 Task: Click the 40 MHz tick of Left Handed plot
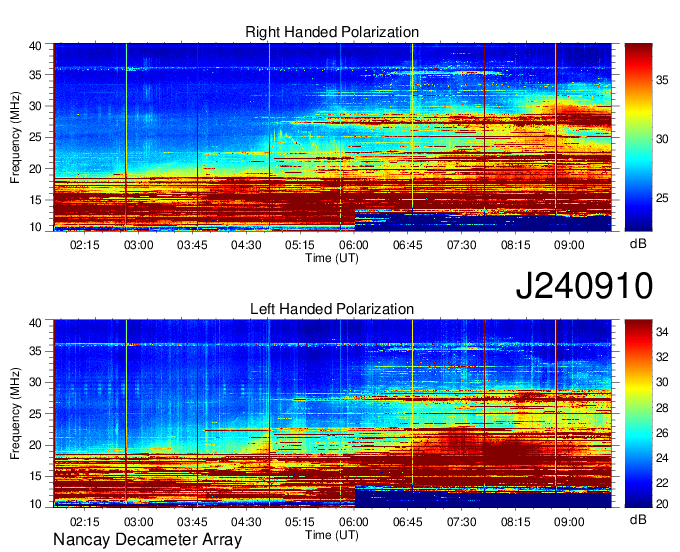click(x=35, y=322)
